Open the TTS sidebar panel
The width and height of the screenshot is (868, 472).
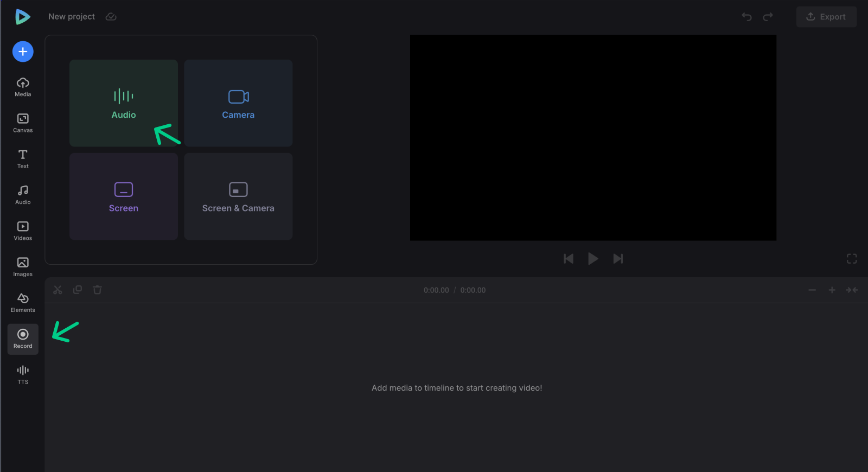(x=23, y=375)
